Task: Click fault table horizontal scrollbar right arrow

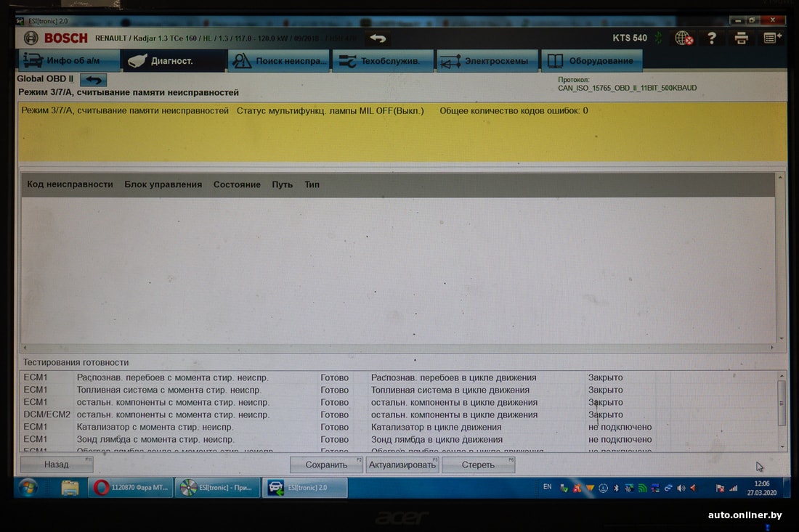Action: (x=771, y=348)
